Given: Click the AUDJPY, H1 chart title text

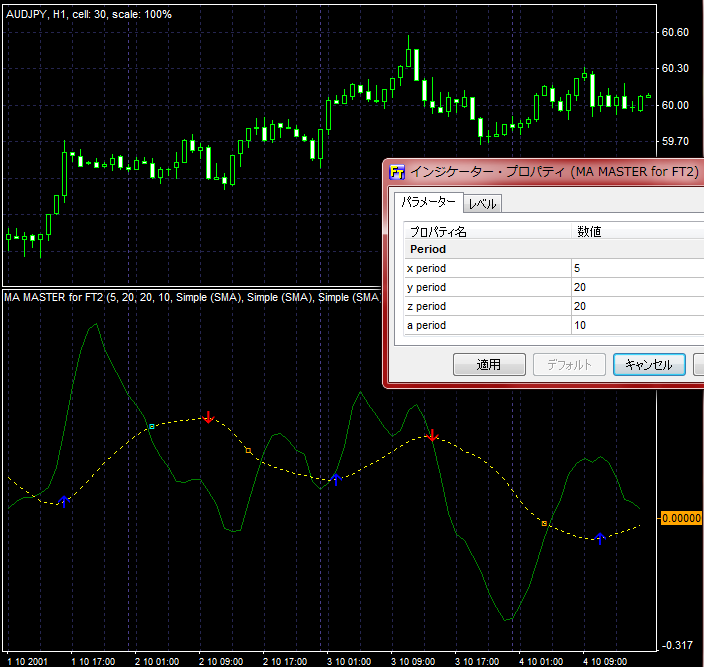Looking at the screenshot, I should click(x=89, y=14).
